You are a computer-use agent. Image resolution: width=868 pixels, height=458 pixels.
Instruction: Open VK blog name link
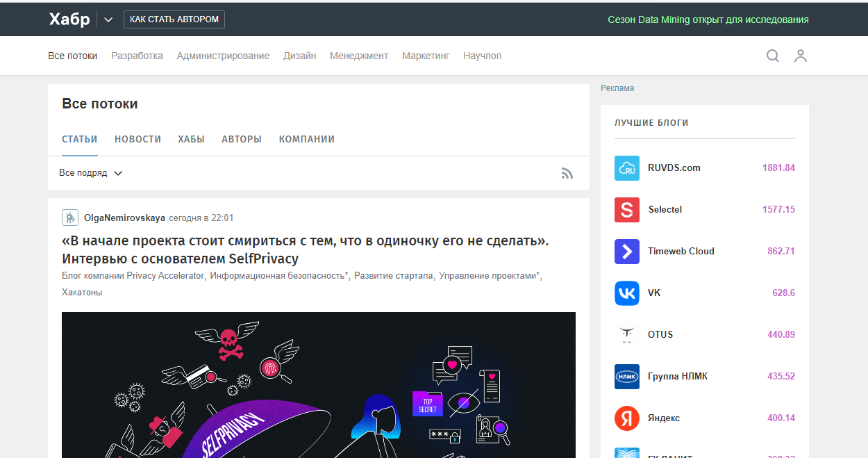pyautogui.click(x=654, y=293)
